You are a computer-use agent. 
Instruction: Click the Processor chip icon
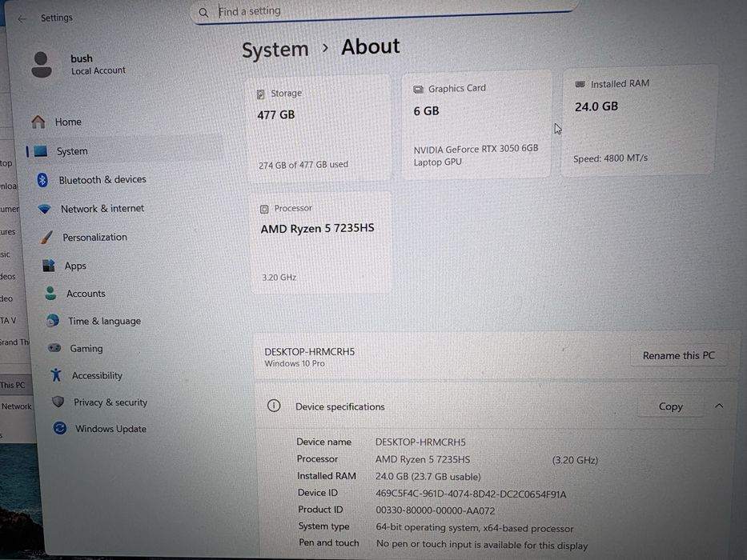pos(264,209)
